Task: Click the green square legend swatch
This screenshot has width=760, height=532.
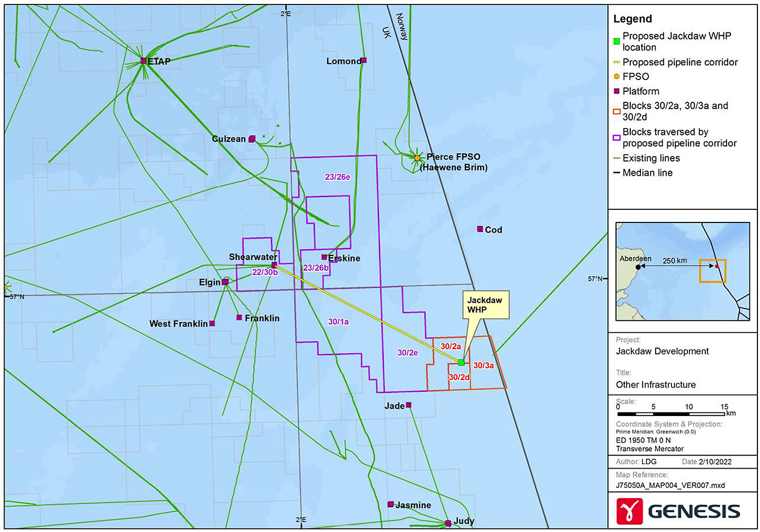Action: [x=617, y=42]
